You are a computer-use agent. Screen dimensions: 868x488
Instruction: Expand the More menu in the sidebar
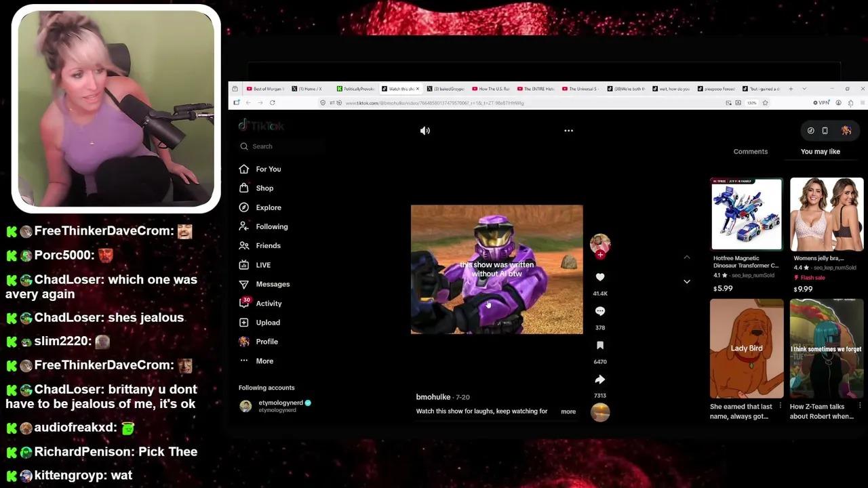tap(257, 361)
